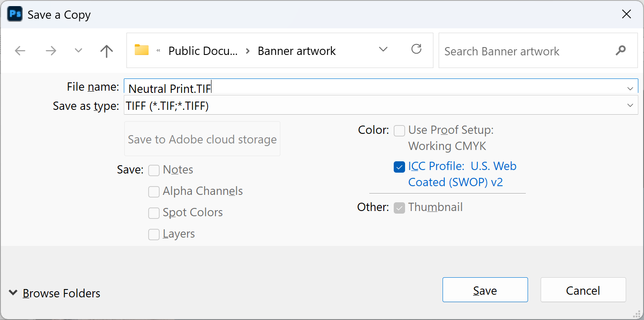Expand the address bar previous locations dropdown
The width and height of the screenshot is (644, 320).
point(383,49)
